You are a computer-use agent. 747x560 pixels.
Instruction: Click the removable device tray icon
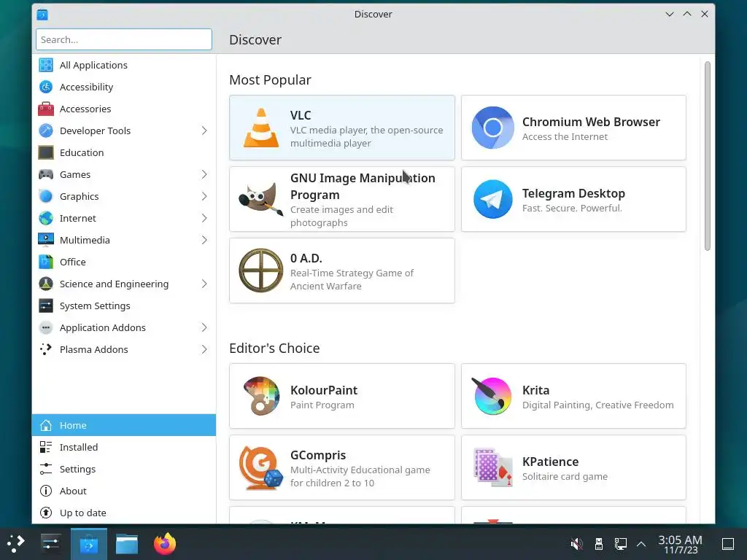coord(599,544)
